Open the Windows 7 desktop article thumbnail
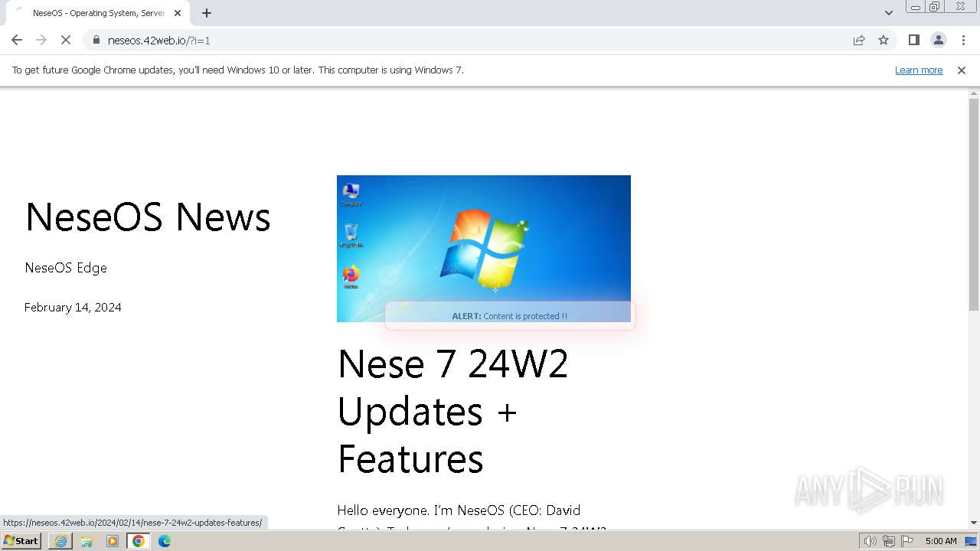The image size is (980, 551). tap(484, 249)
